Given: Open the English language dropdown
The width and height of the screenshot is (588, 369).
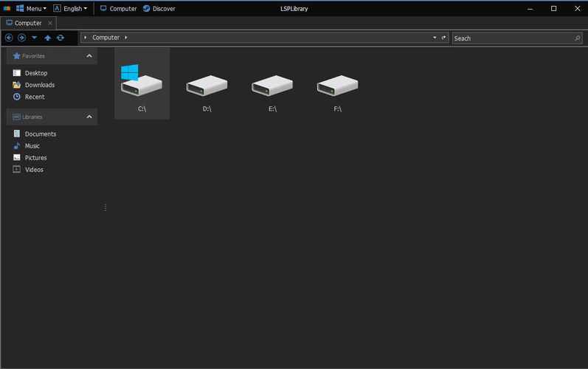Looking at the screenshot, I should [70, 8].
